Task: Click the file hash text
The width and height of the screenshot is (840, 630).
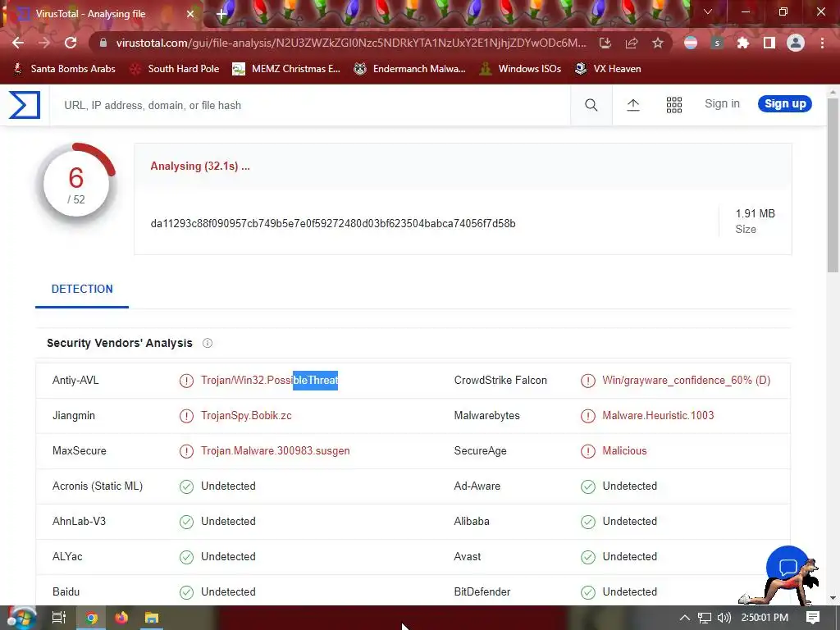Action: click(333, 224)
